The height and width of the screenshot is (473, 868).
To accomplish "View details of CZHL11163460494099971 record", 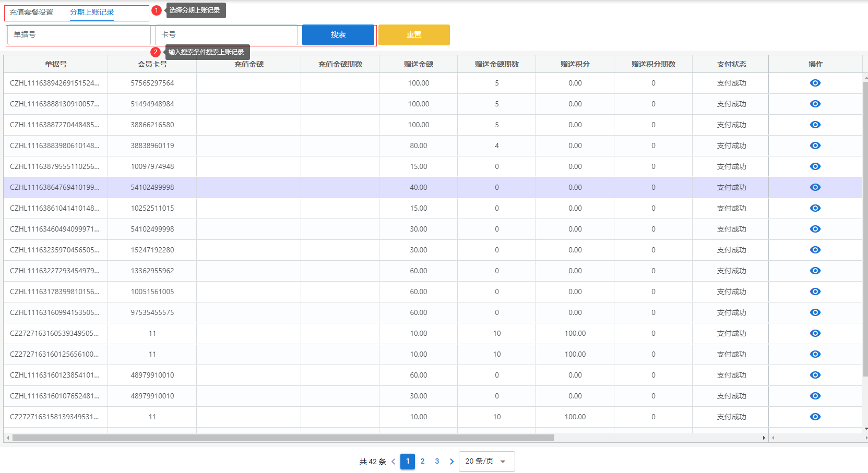I will [815, 229].
